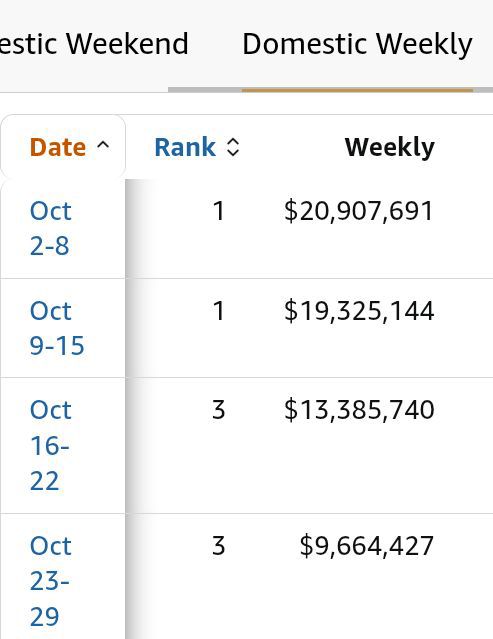
Task: Click rank 1 in the Oct 2-8 row
Action: click(219, 211)
